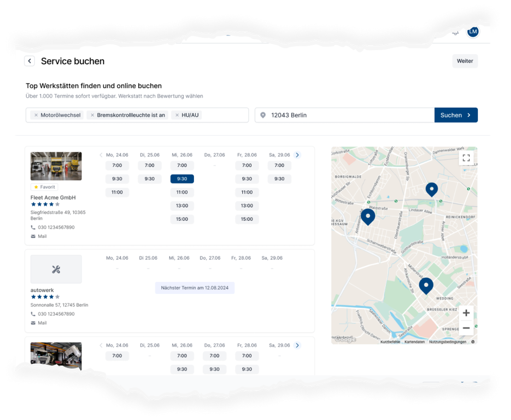The width and height of the screenshot is (511, 420).
Task: Click the Suchen button
Action: coord(456,115)
